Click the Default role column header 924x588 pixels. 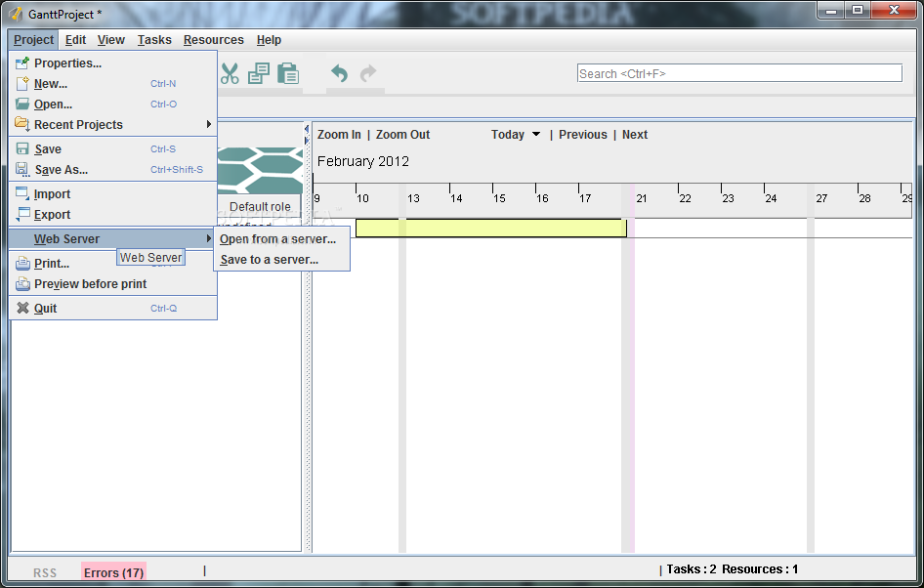[260, 207]
